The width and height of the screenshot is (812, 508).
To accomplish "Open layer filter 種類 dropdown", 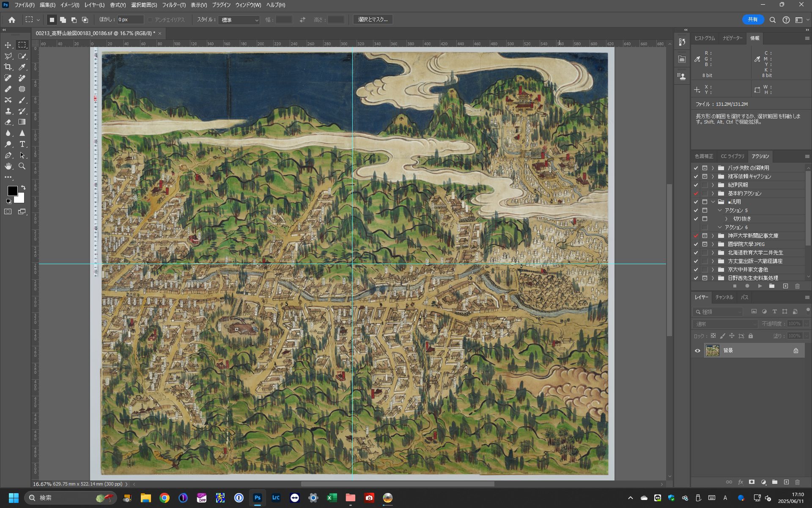I will click(x=718, y=312).
